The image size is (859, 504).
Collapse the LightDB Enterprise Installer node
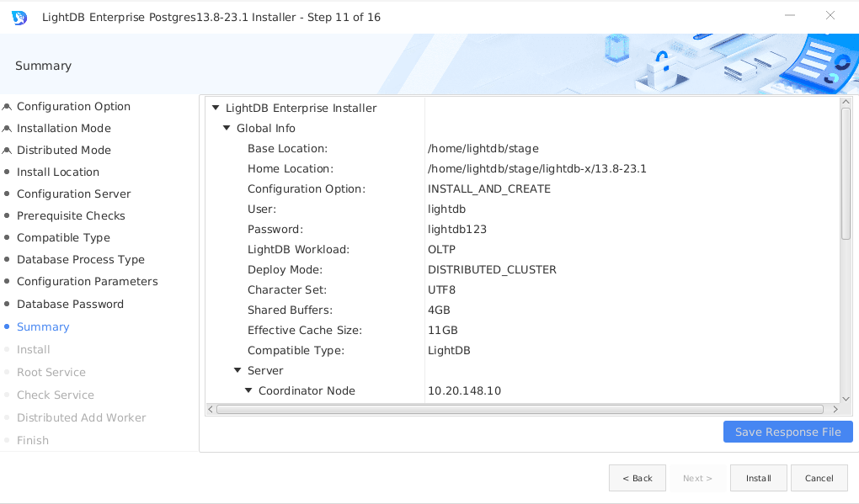[x=216, y=108]
